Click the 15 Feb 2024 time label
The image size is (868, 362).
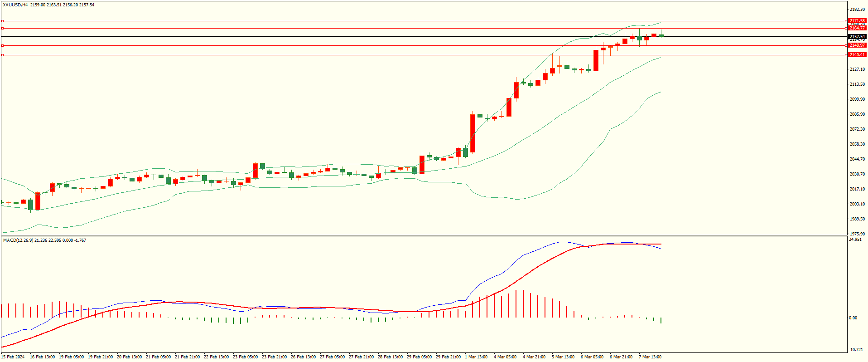(13, 357)
